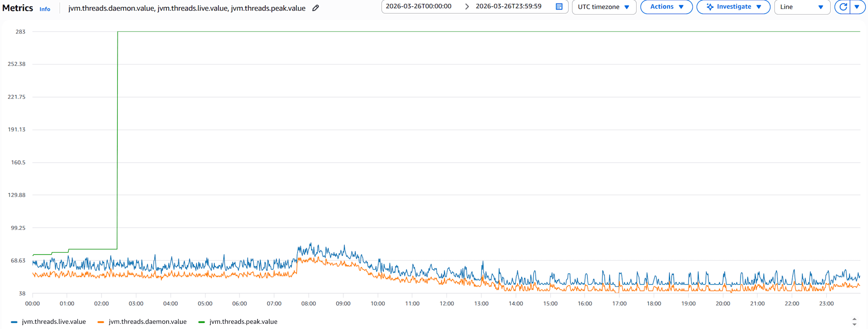Click the start time 2026-03-26T00:00:00 field
This screenshot has width=868, height=329.
[x=418, y=7]
